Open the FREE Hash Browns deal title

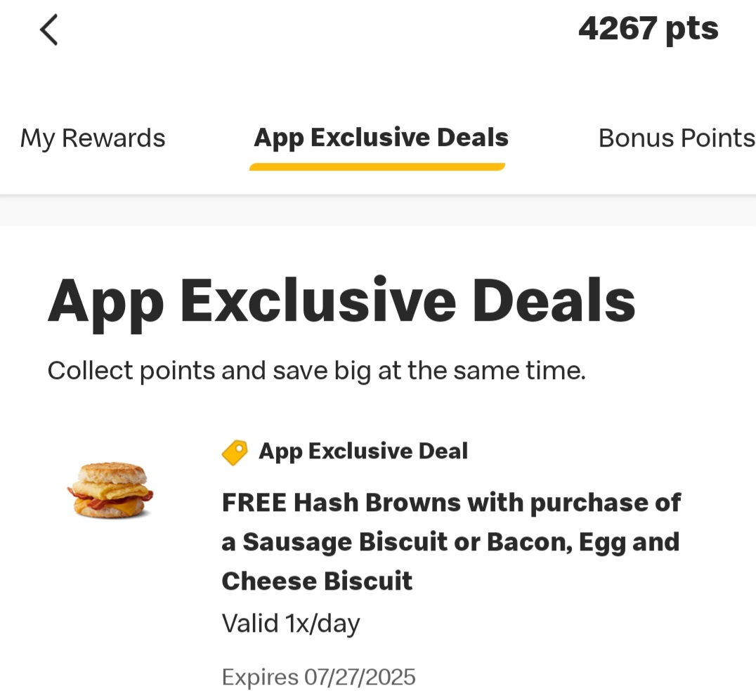[x=451, y=541]
